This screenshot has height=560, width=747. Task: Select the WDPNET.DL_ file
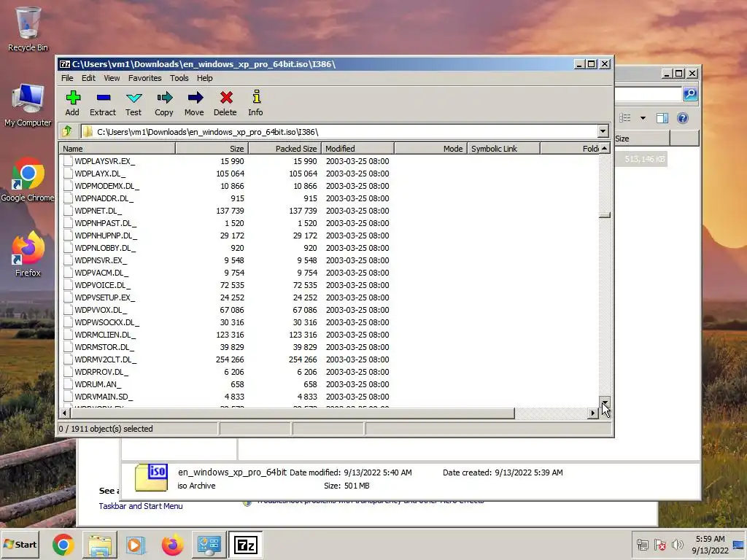click(x=98, y=211)
